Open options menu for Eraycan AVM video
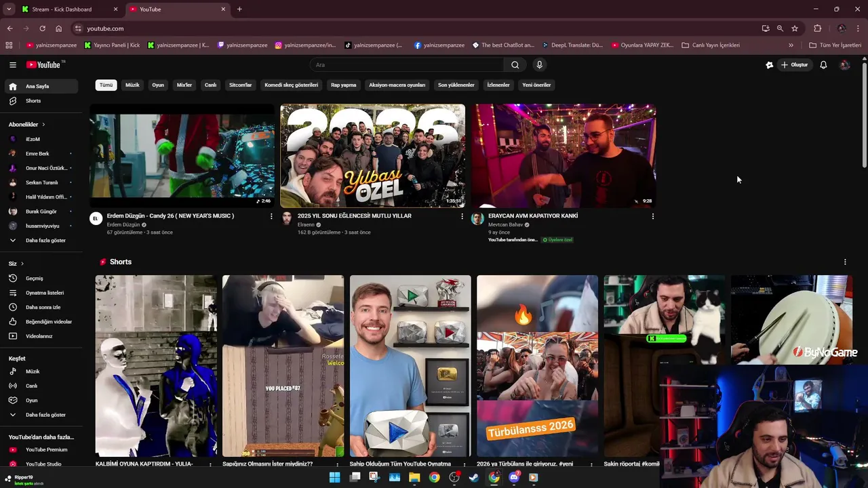 click(652, 216)
